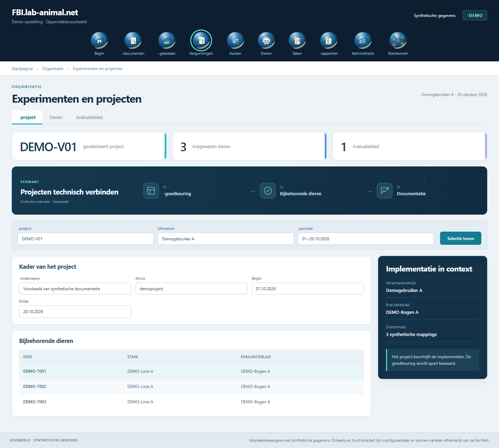The width and height of the screenshot is (499, 448).
Task: Open the Administratie navigation icon
Action: [363, 41]
